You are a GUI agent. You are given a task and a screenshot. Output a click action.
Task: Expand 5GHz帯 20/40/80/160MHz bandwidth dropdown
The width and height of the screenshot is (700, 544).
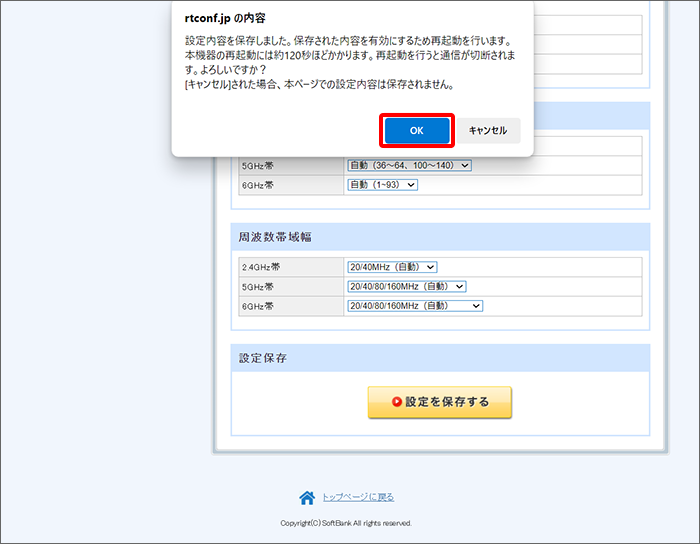pyautogui.click(x=406, y=286)
